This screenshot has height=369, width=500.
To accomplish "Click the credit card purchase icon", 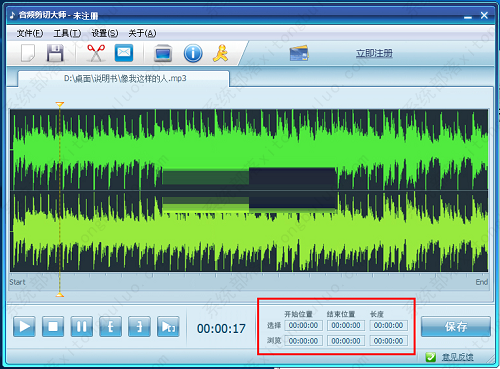I will click(x=299, y=53).
